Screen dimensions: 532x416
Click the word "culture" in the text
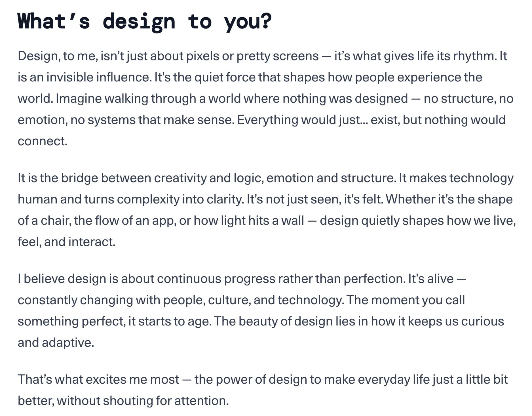point(229,300)
